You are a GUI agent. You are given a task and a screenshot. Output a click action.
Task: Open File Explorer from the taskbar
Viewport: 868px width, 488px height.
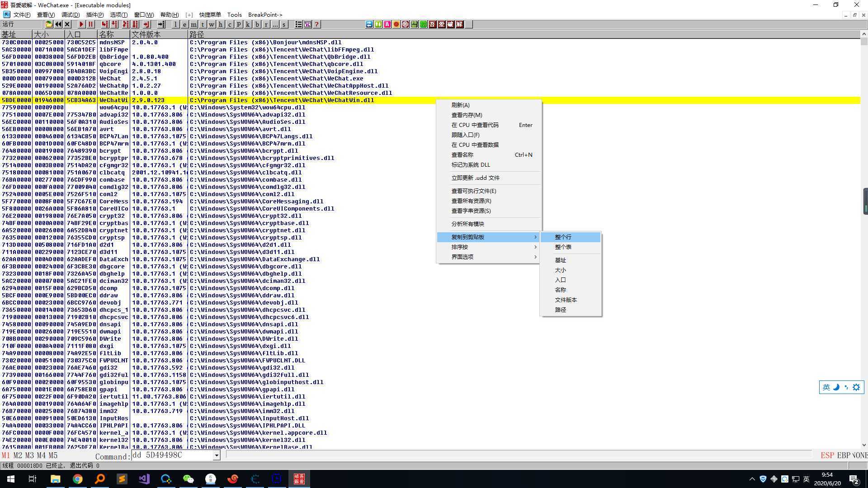click(x=56, y=479)
